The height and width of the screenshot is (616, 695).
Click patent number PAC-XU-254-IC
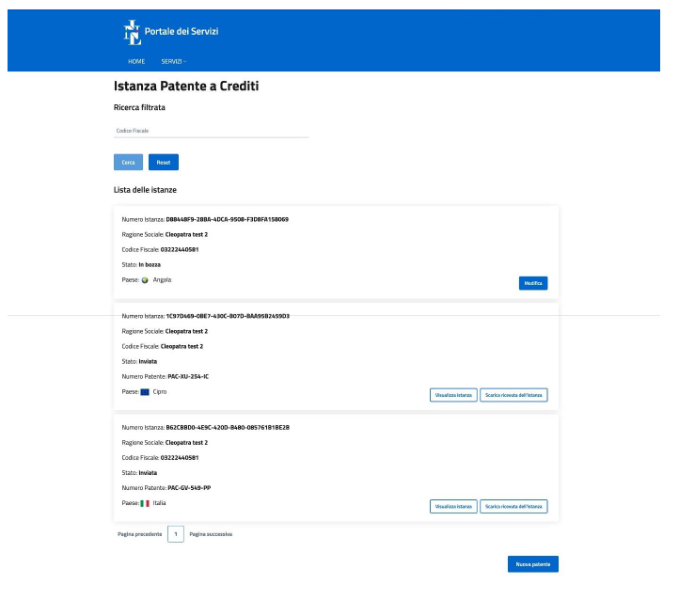pos(188,377)
